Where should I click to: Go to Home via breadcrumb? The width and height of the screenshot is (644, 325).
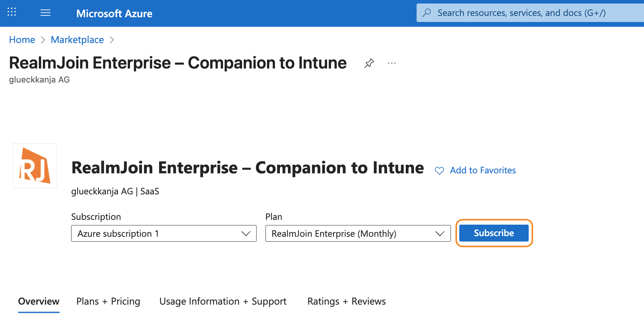(x=22, y=40)
